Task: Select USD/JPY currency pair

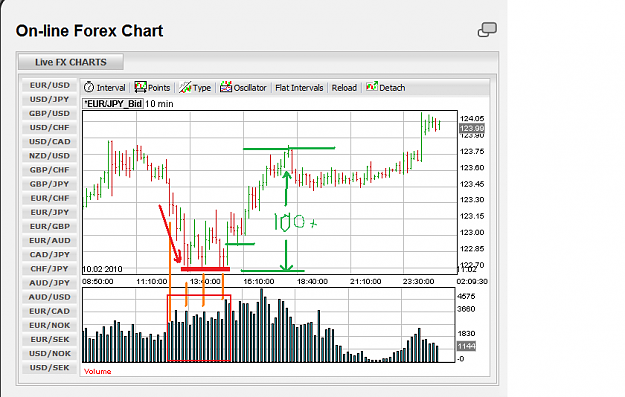Action: pos(49,99)
